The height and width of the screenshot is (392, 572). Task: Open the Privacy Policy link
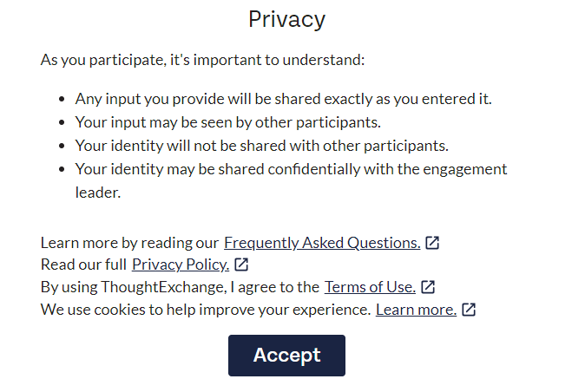(181, 265)
